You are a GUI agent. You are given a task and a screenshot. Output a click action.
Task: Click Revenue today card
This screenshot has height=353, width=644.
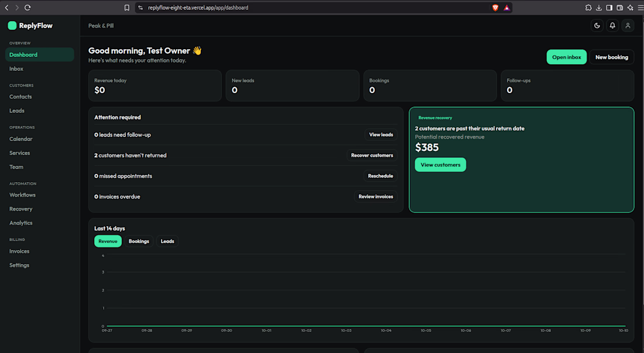click(155, 85)
